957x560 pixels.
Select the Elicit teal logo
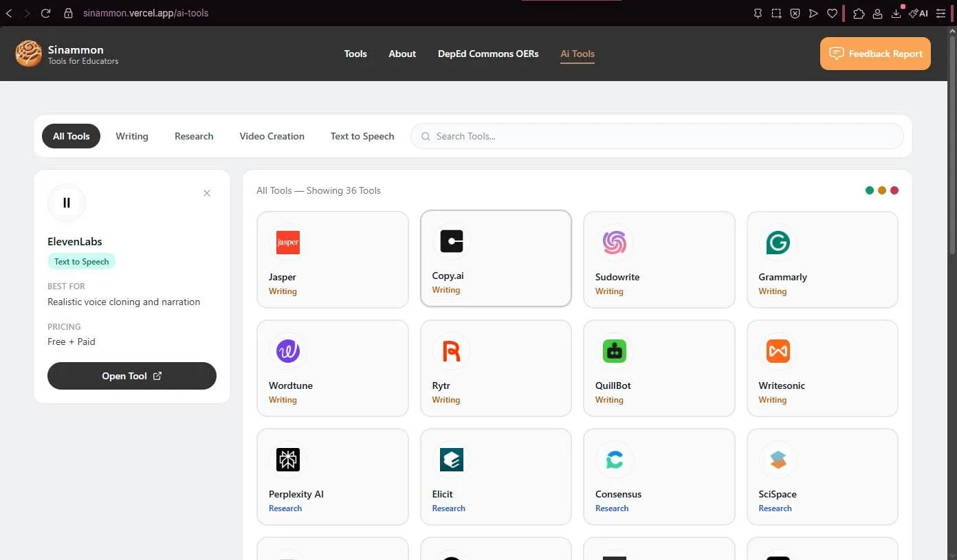click(451, 460)
